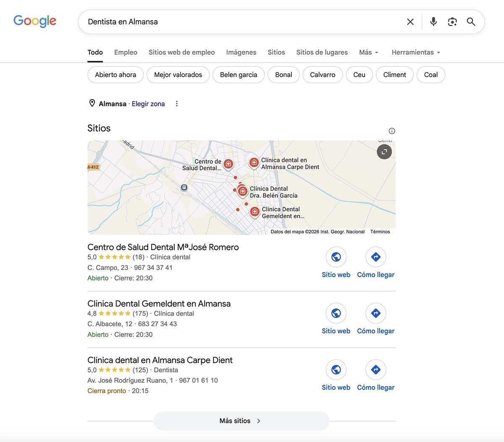This screenshot has height=442, width=504.
Task: Click Cómo llegar label for Gemeldent
Action: 376,331
